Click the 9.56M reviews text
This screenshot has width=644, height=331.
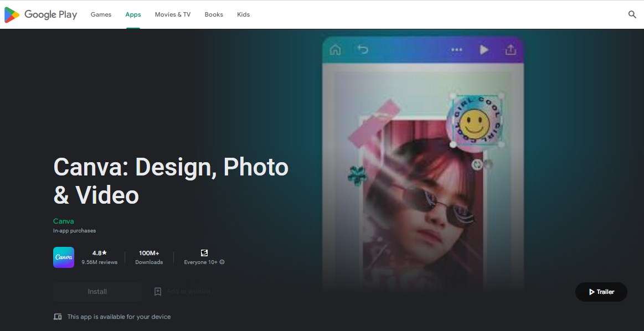(x=99, y=262)
